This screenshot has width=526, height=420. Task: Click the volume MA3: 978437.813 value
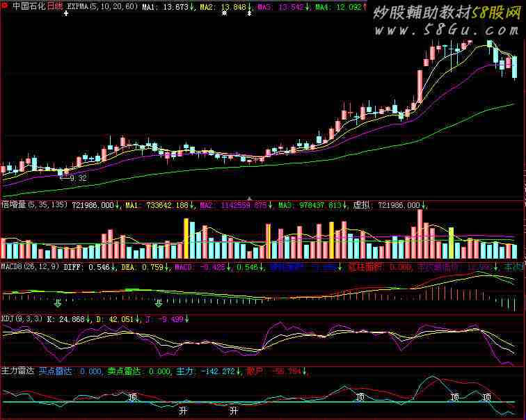(x=310, y=205)
